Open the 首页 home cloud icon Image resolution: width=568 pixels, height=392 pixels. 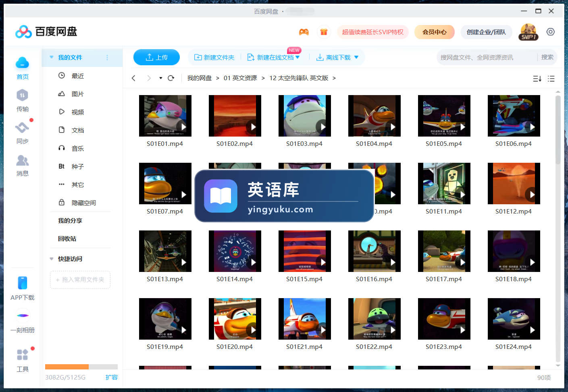[x=22, y=63]
